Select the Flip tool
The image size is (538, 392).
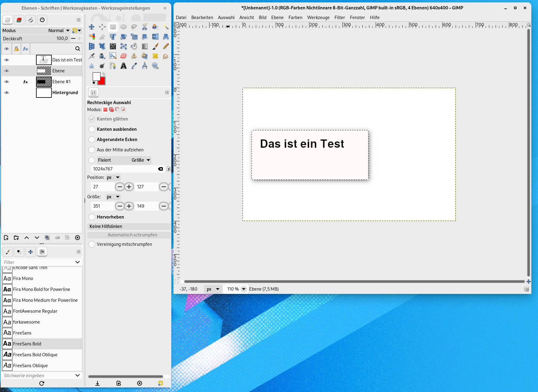click(155, 37)
